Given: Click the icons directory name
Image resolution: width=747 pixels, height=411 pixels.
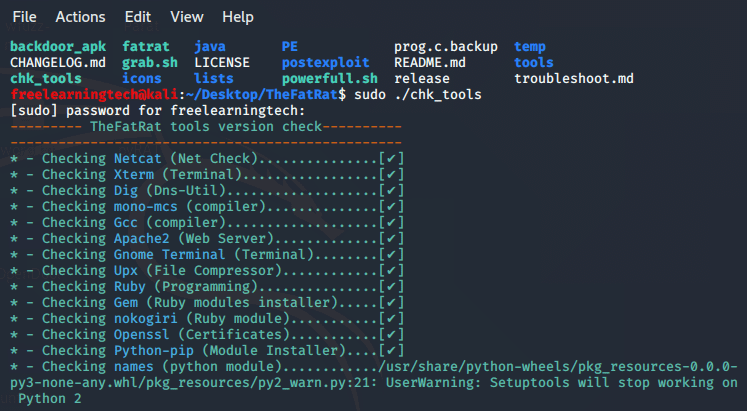Looking at the screenshot, I should pos(141,79).
